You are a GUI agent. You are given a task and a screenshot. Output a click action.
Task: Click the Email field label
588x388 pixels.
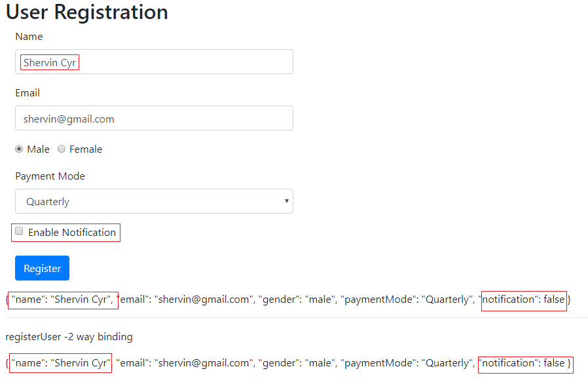click(x=28, y=93)
